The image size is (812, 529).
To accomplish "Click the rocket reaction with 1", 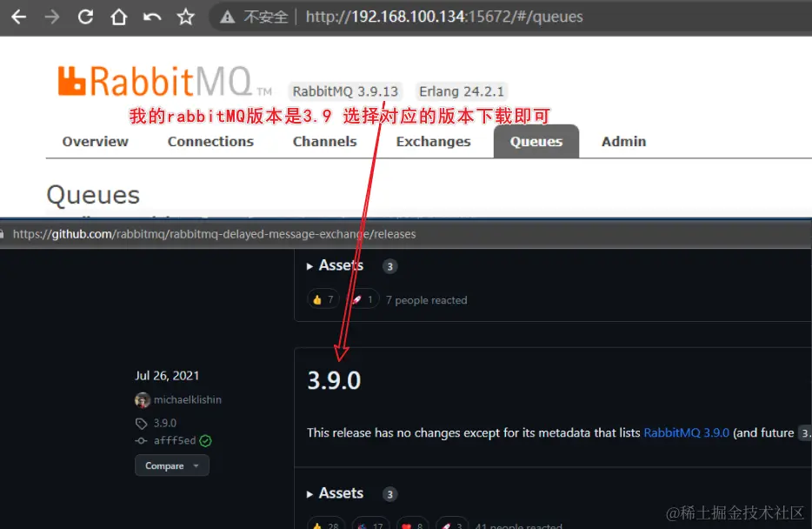I will 363,299.
